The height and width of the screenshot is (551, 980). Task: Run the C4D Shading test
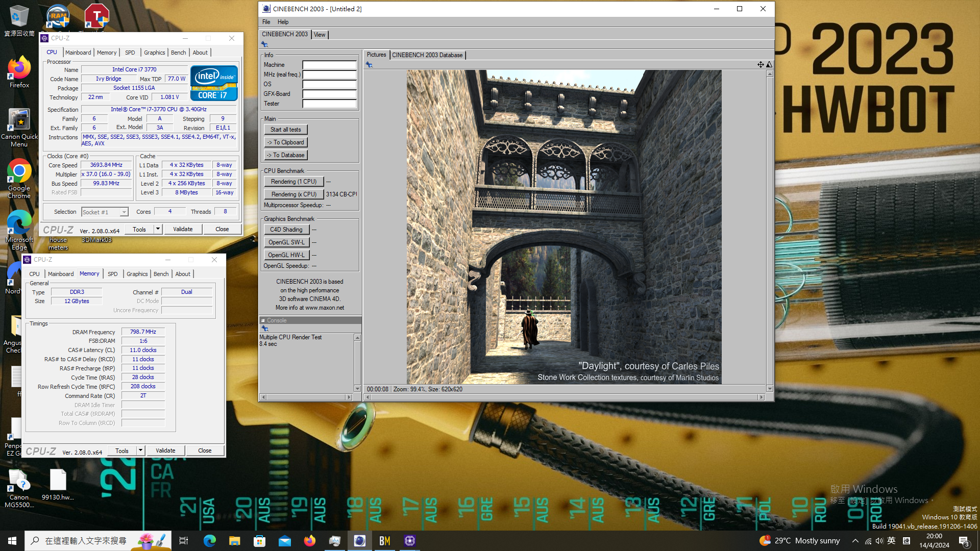click(x=286, y=230)
